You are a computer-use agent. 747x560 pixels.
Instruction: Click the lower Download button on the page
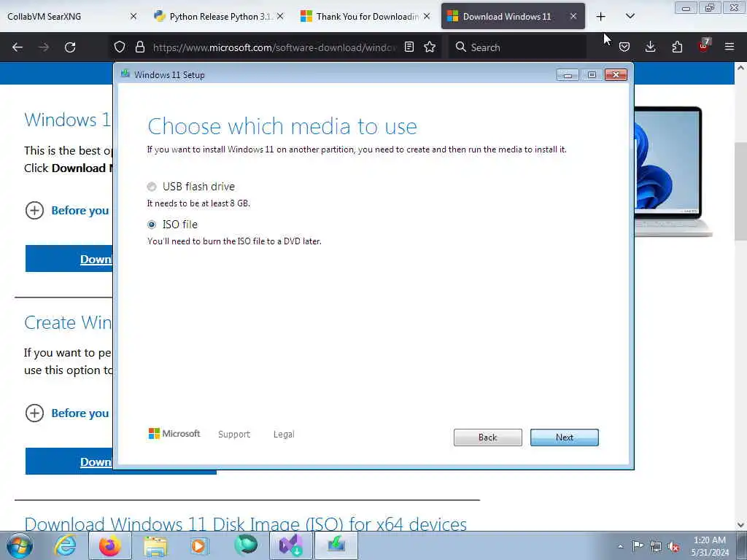pos(69,462)
